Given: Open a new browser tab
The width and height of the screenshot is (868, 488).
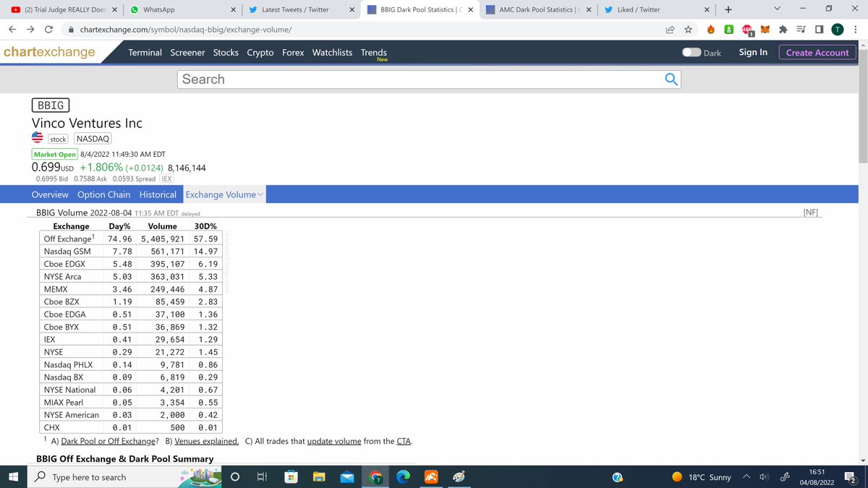Looking at the screenshot, I should [x=728, y=9].
